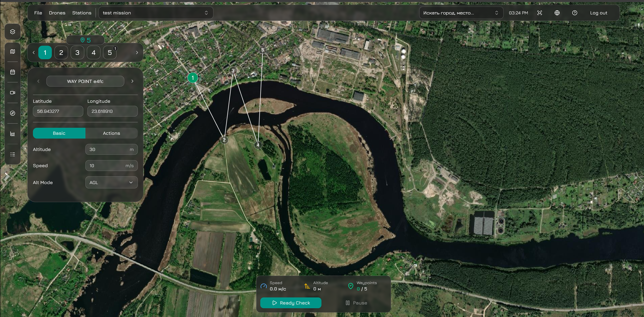The width and height of the screenshot is (644, 317).
Task: Open the Alt Mode AGL dropdown
Action: 112,182
